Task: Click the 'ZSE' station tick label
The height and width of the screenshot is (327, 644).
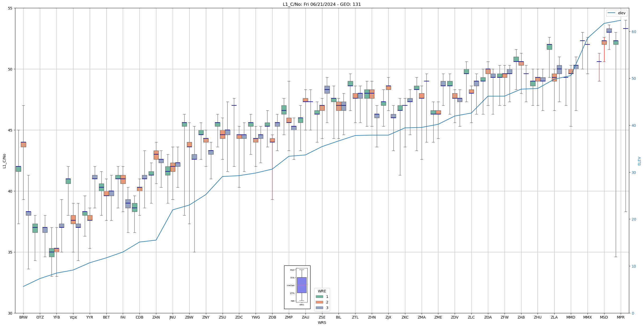Action: pos(322,317)
